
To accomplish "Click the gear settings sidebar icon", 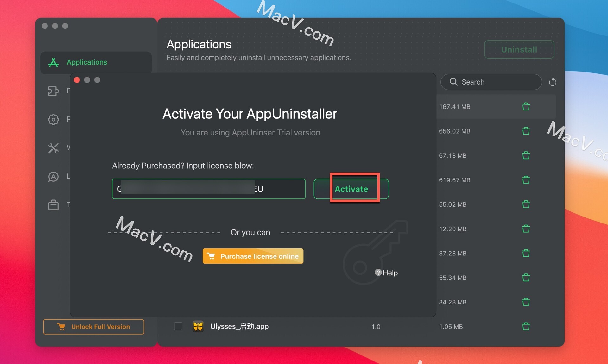I will pos(53,119).
